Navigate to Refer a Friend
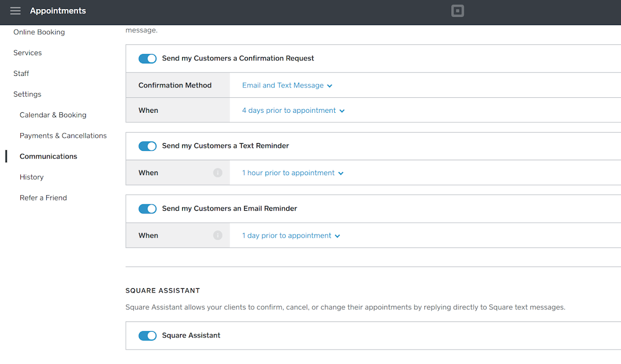The height and width of the screenshot is (364, 621). [43, 198]
